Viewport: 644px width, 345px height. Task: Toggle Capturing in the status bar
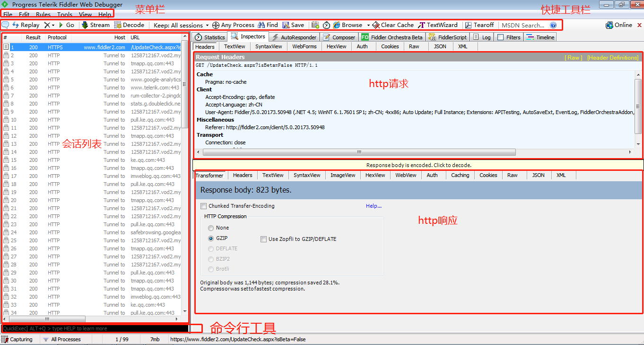coord(17,339)
